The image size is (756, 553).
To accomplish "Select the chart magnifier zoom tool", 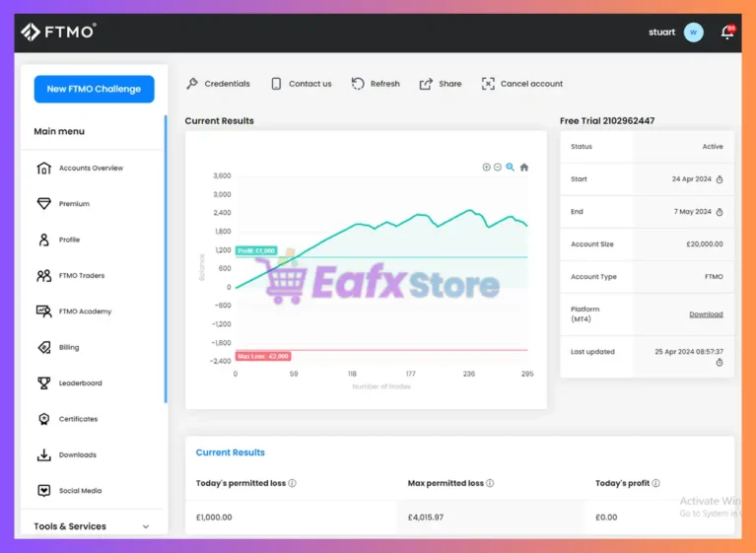I will [511, 167].
